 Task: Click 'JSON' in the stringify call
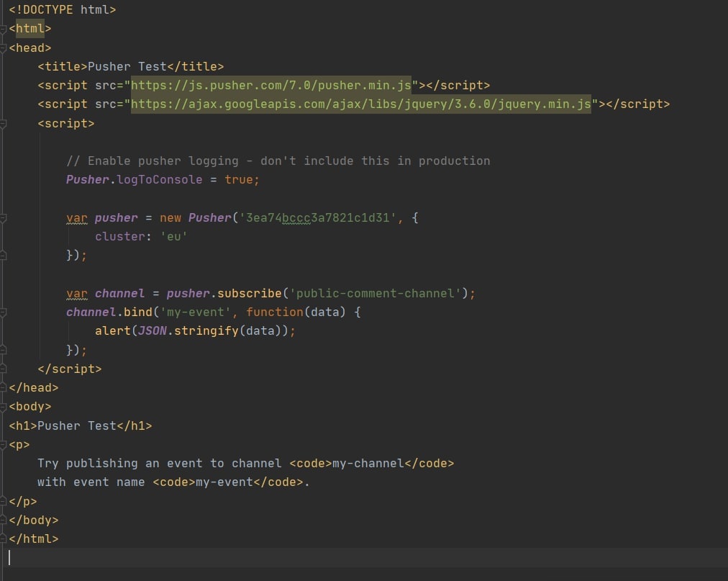[153, 331]
